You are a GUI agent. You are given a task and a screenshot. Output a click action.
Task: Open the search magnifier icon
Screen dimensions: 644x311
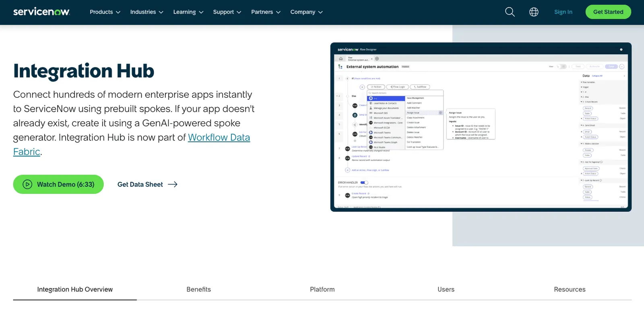(x=510, y=12)
